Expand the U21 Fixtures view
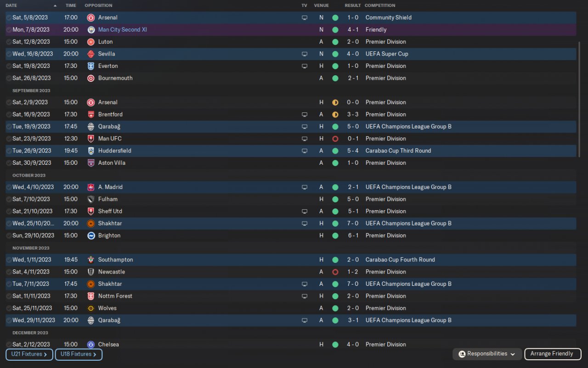588x368 pixels. pos(29,354)
